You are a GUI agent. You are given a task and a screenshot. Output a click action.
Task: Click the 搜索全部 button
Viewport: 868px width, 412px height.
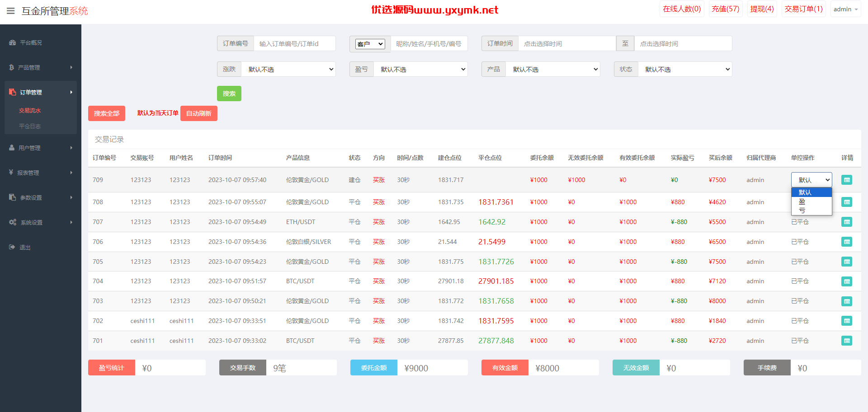(x=107, y=113)
